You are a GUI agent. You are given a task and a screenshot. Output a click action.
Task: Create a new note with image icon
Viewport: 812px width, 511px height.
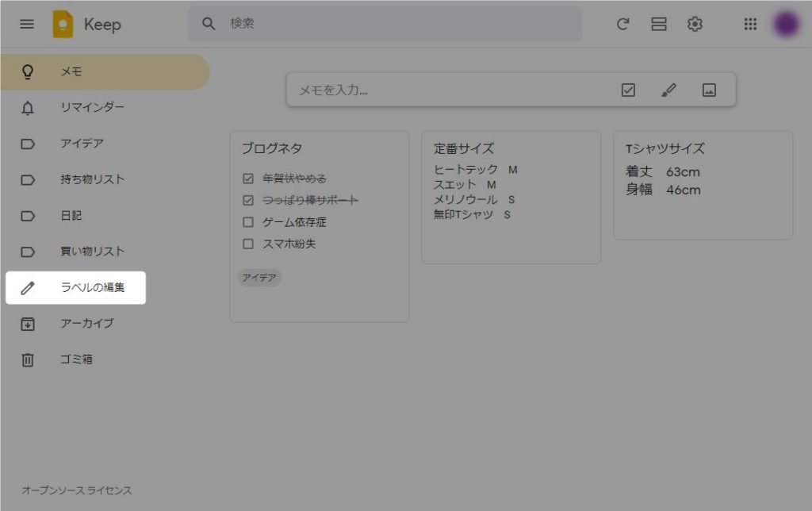pyautogui.click(x=709, y=90)
